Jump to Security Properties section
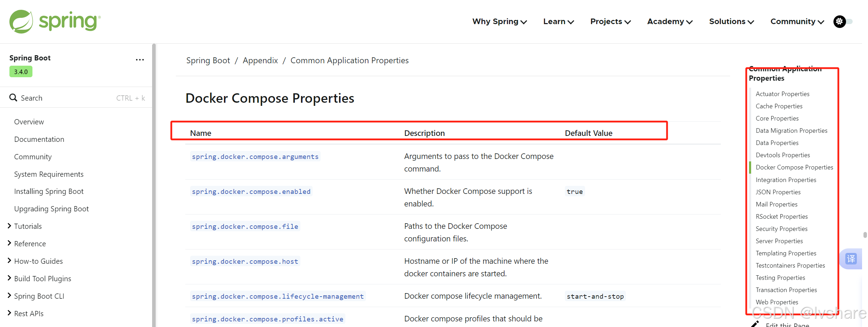 pyautogui.click(x=781, y=229)
